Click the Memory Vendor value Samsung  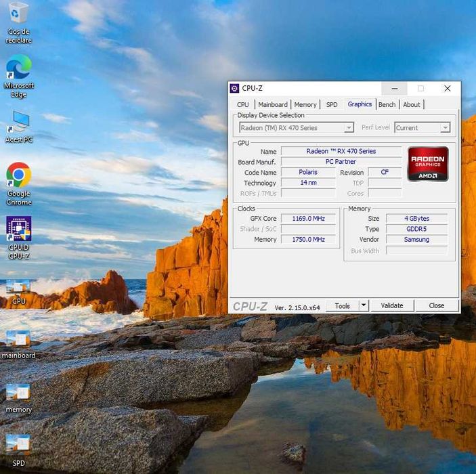(x=417, y=239)
